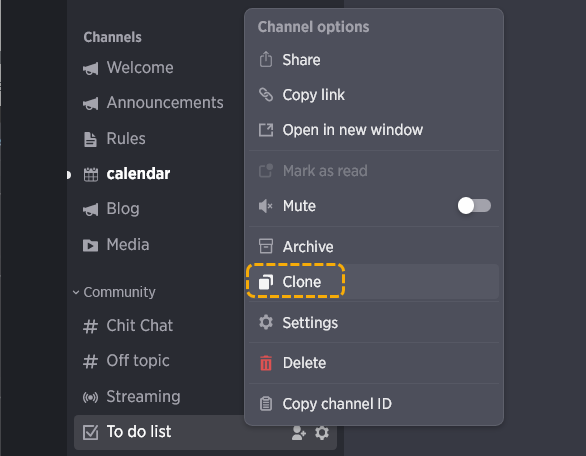The image size is (586, 456).
Task: Click the calendar channel icon
Action: (90, 174)
